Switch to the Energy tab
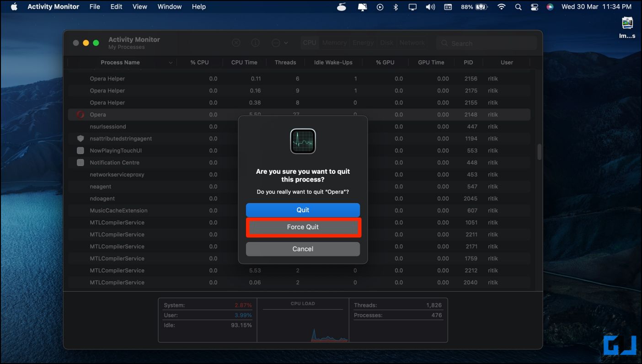This screenshot has height=364, width=642. [364, 43]
